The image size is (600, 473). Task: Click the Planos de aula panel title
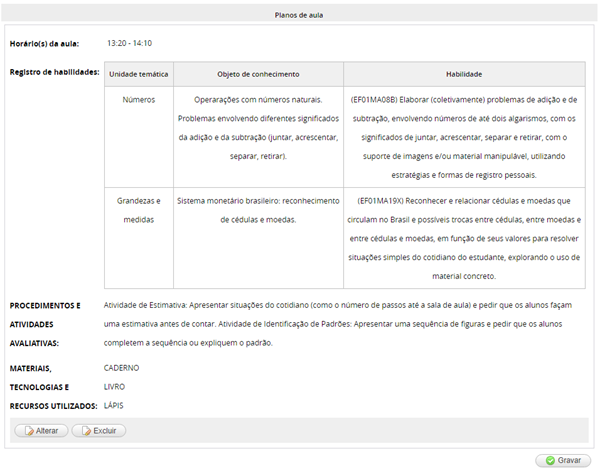point(299,15)
